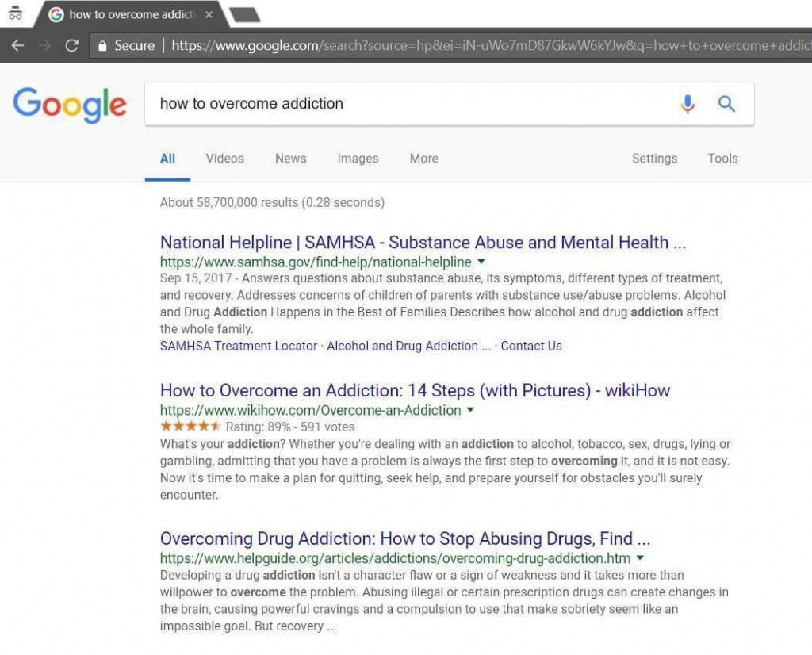Open 'National Helpline | SAMHSA' result
Screen dimensions: 812x655
click(x=423, y=243)
